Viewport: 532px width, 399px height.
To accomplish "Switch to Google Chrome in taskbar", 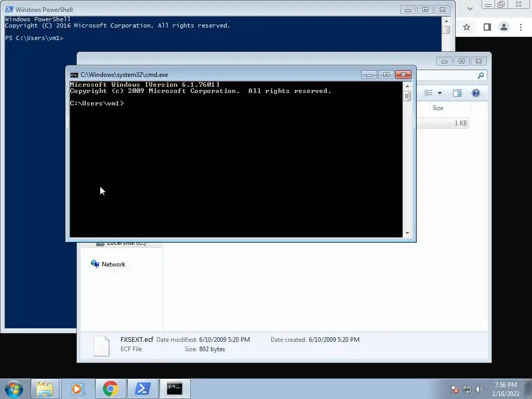I will click(x=110, y=389).
